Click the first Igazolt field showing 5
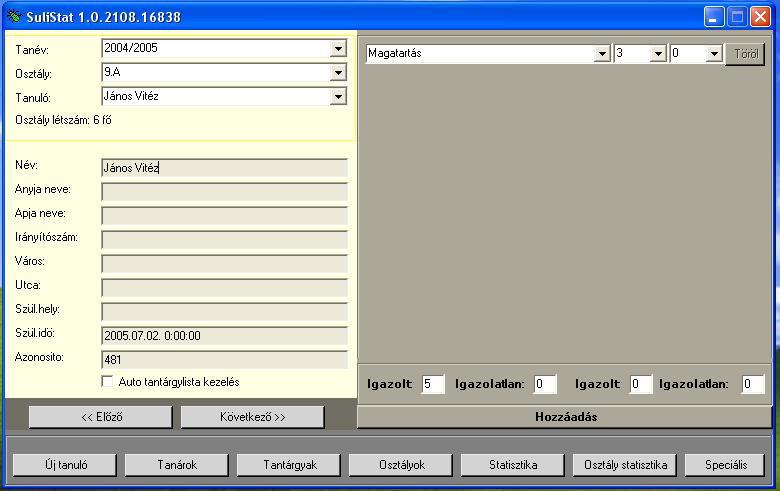This screenshot has height=491, width=780. coord(433,384)
